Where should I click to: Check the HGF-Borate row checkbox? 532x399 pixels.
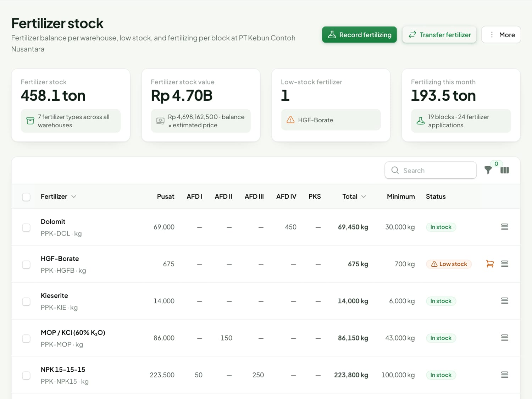(x=26, y=265)
